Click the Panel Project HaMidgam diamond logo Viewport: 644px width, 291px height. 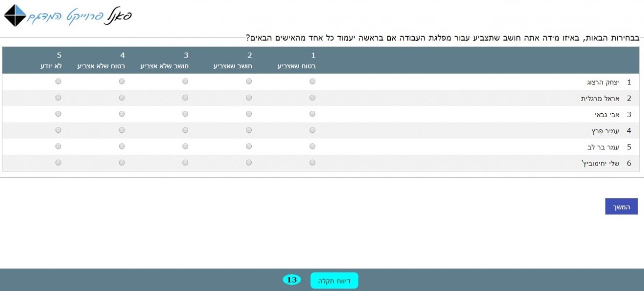(15, 16)
